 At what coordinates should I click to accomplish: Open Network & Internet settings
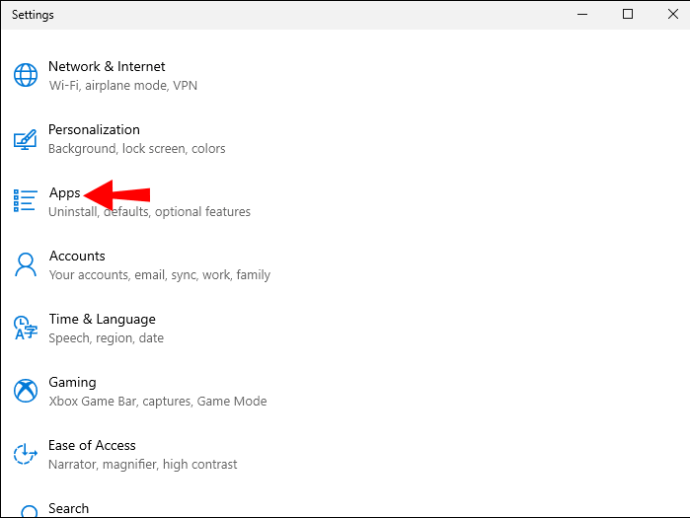[x=106, y=66]
